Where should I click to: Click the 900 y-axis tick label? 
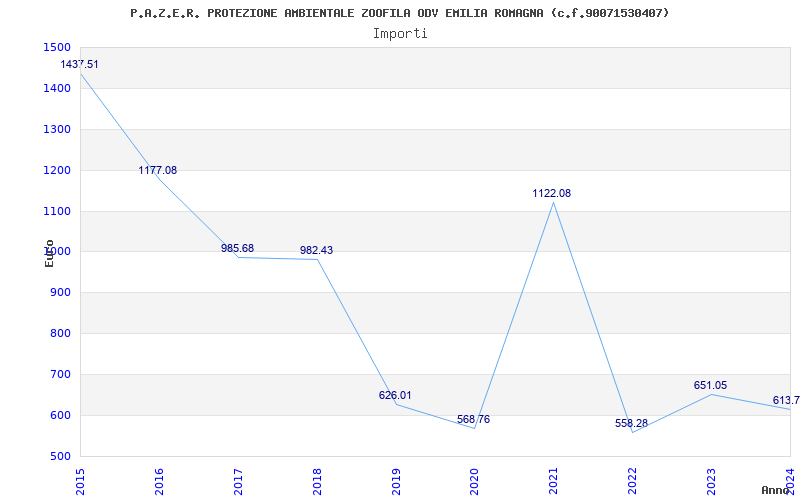point(61,293)
